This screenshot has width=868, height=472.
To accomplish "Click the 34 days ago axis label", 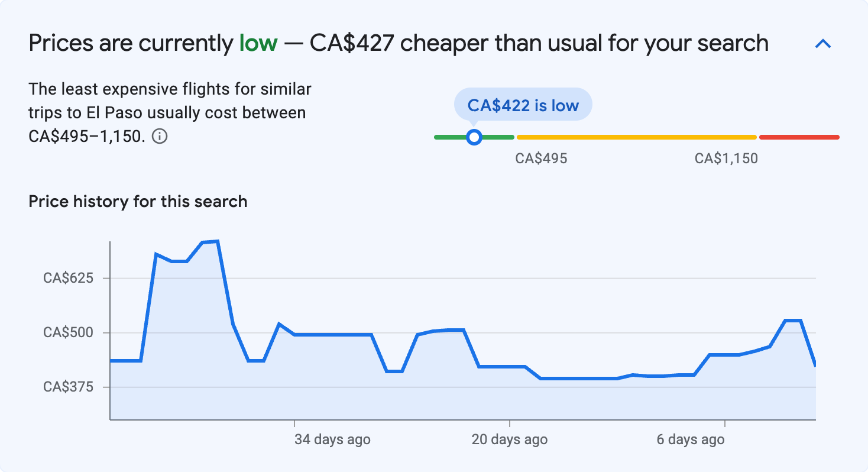I will point(332,439).
